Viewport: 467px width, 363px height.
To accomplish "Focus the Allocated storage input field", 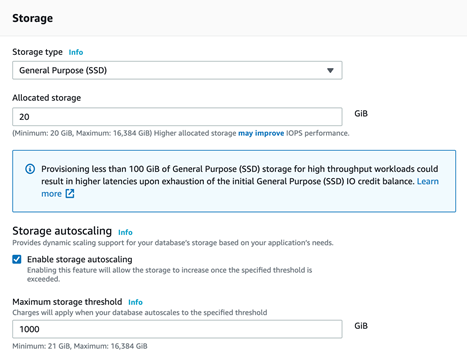I will click(177, 117).
